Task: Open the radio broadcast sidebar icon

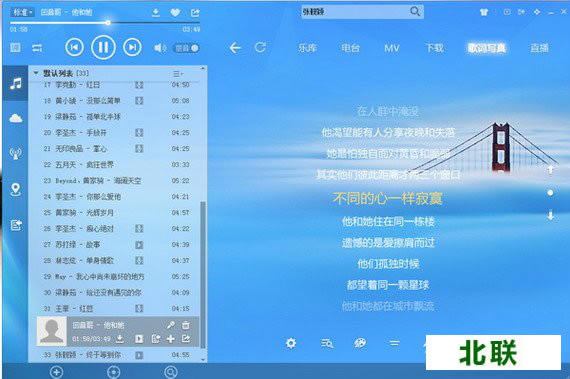Action: (15, 153)
